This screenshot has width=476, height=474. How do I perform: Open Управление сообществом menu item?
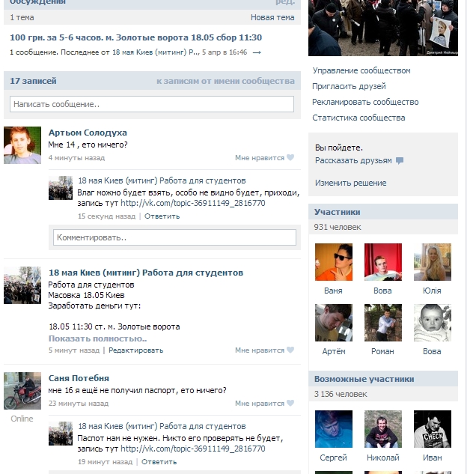(361, 70)
